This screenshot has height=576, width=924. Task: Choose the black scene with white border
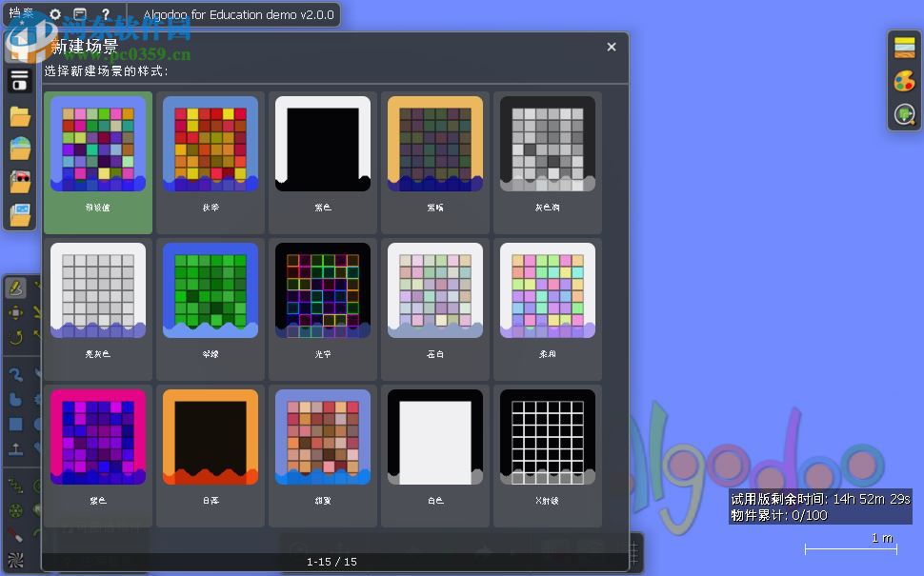pyautogui.click(x=323, y=163)
